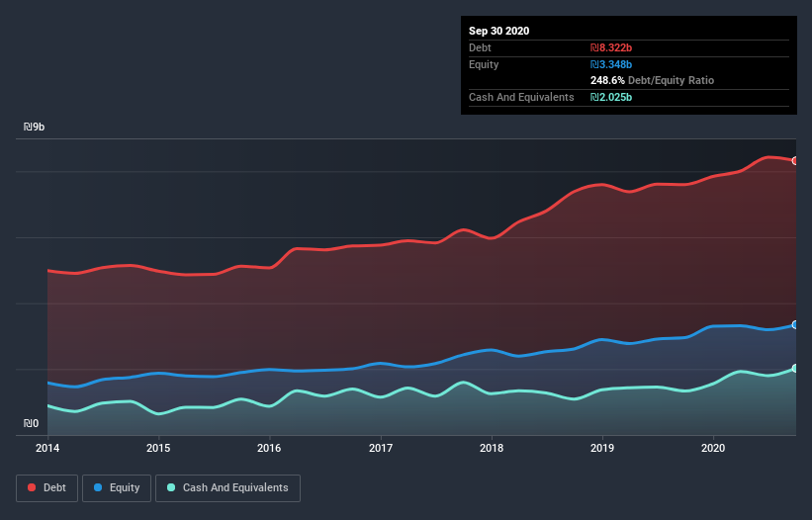Select the 2020 x-axis label
Screen dimensions: 812x520
tap(713, 448)
